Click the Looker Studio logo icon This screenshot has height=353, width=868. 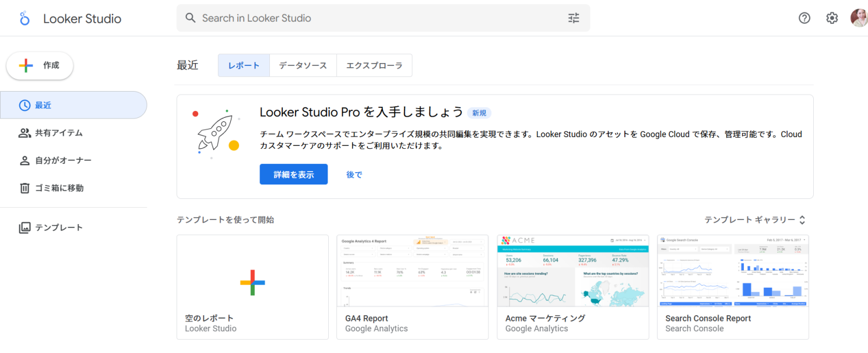pos(24,19)
